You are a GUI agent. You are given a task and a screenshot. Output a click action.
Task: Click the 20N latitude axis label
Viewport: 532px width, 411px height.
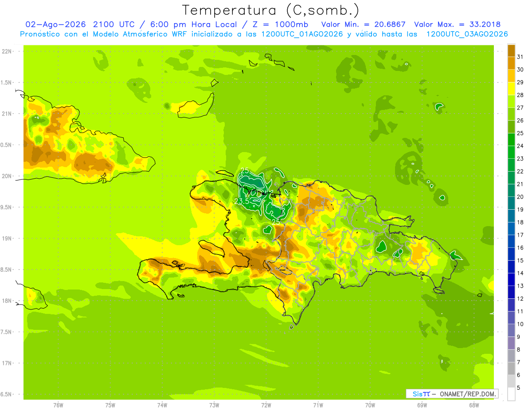[x=7, y=176]
